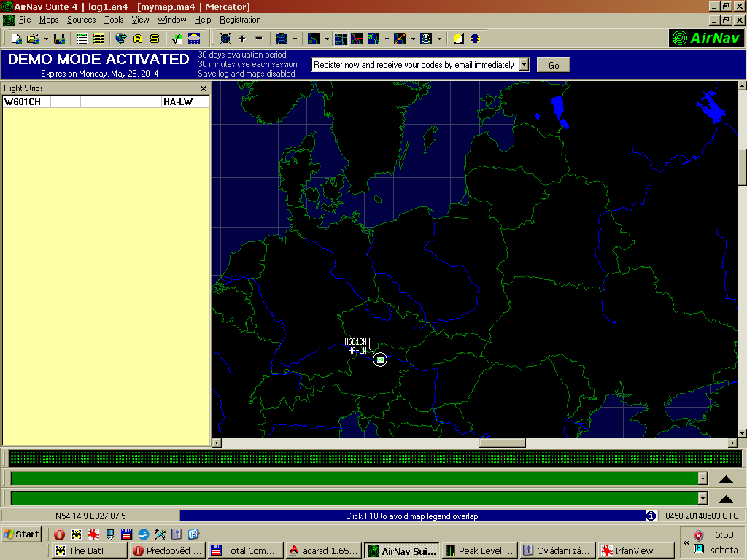Toggle the map grid lines button

click(x=340, y=39)
